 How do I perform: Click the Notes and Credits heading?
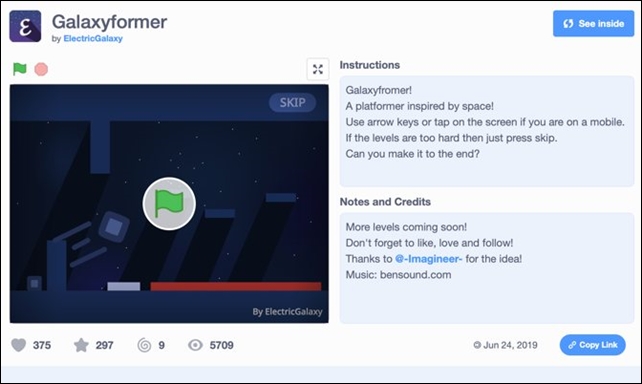tap(385, 202)
